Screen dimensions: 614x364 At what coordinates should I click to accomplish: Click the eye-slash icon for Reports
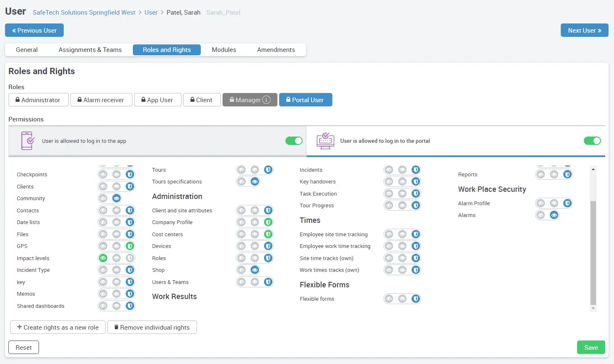(541, 174)
